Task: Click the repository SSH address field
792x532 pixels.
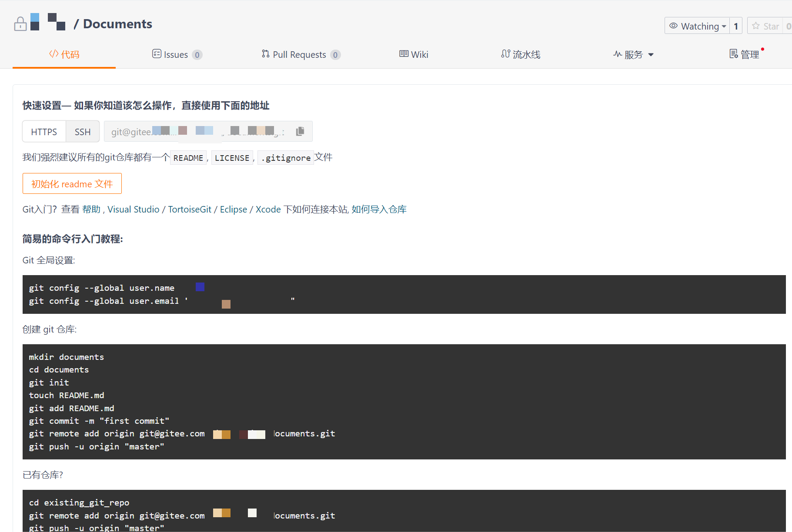Action: coord(208,131)
